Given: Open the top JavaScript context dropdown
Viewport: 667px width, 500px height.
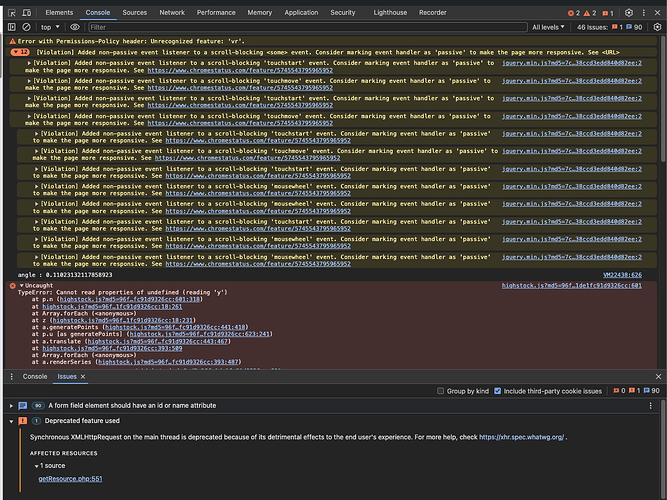Looking at the screenshot, I should pos(50,27).
